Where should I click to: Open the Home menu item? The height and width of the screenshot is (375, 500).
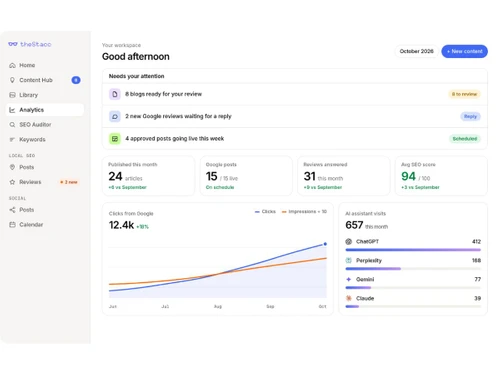click(x=45, y=65)
